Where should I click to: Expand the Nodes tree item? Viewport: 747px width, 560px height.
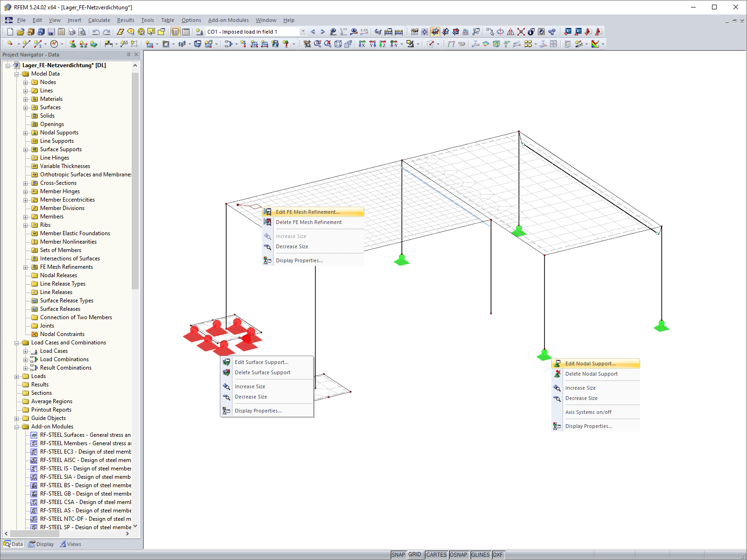click(x=26, y=82)
